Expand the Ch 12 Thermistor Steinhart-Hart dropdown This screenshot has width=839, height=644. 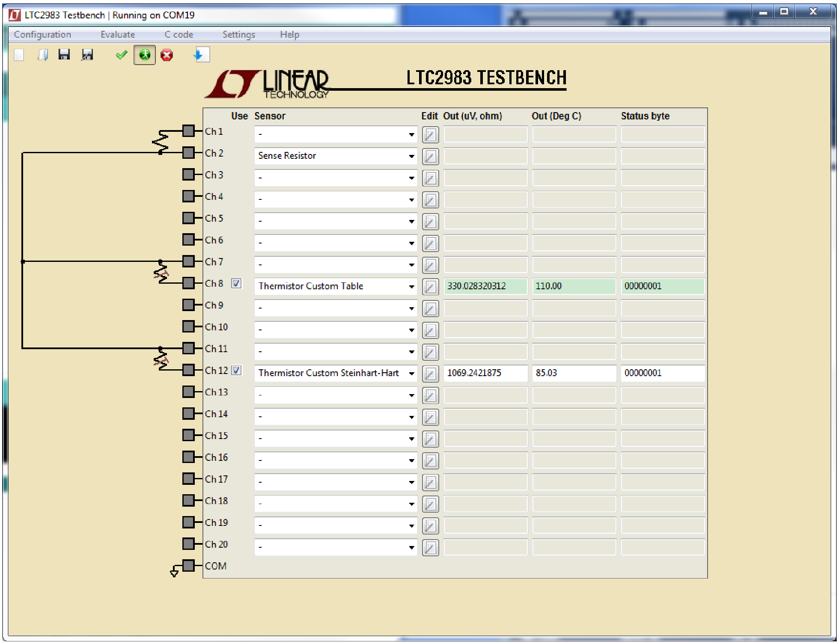pos(411,374)
